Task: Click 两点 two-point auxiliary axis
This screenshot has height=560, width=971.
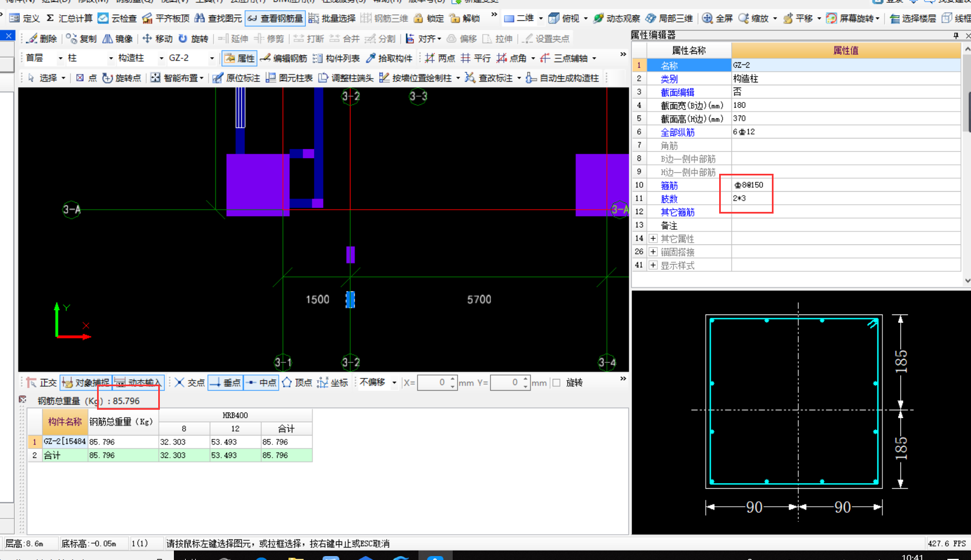Action: pyautogui.click(x=440, y=58)
